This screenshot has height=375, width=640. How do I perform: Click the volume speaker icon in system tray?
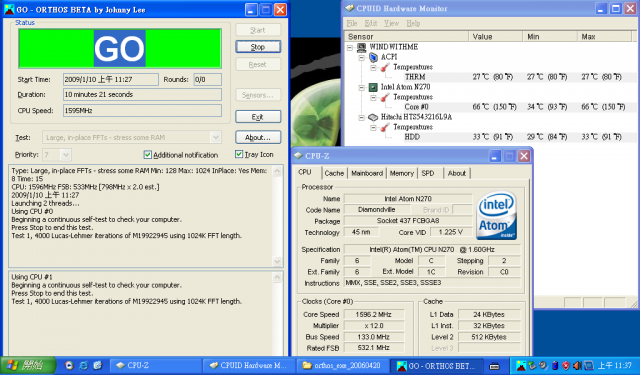(577, 366)
